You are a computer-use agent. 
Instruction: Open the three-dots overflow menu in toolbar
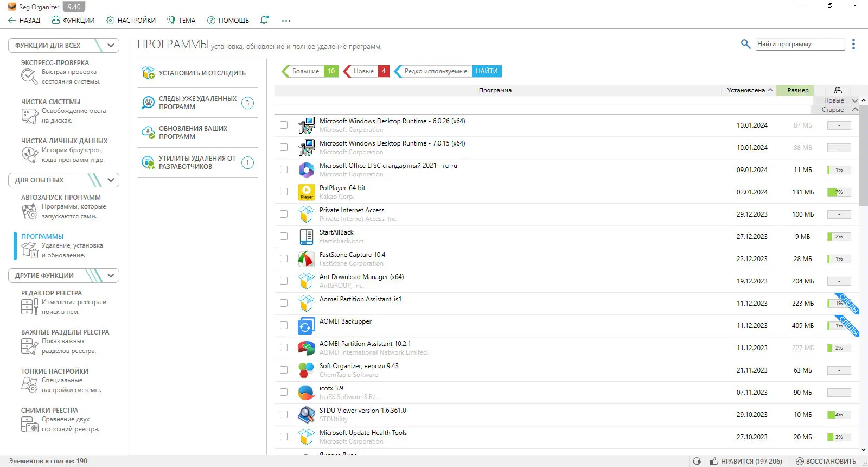(286, 21)
